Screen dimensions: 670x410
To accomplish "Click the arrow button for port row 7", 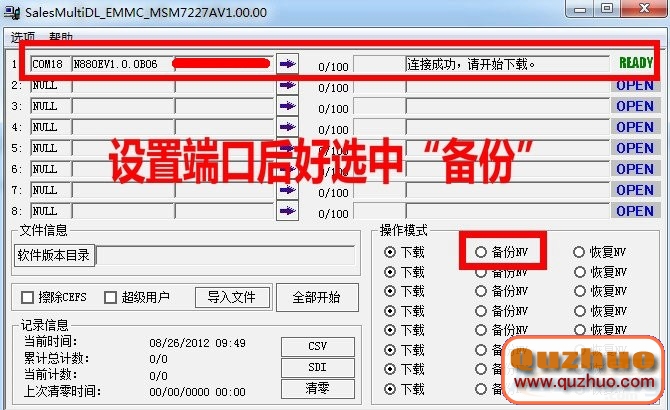I will point(287,190).
